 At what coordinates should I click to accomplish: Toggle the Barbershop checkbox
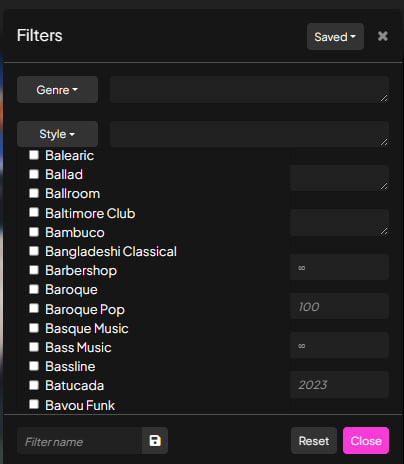(x=34, y=270)
